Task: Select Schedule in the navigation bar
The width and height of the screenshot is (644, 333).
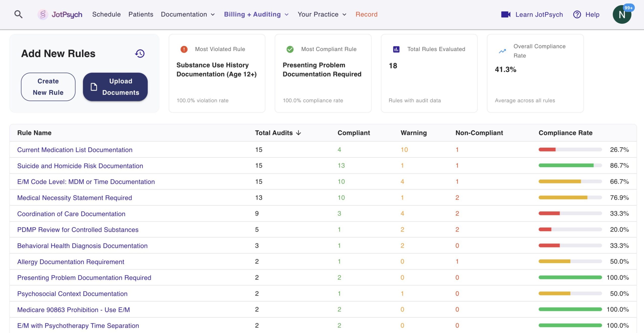Action: (106, 14)
